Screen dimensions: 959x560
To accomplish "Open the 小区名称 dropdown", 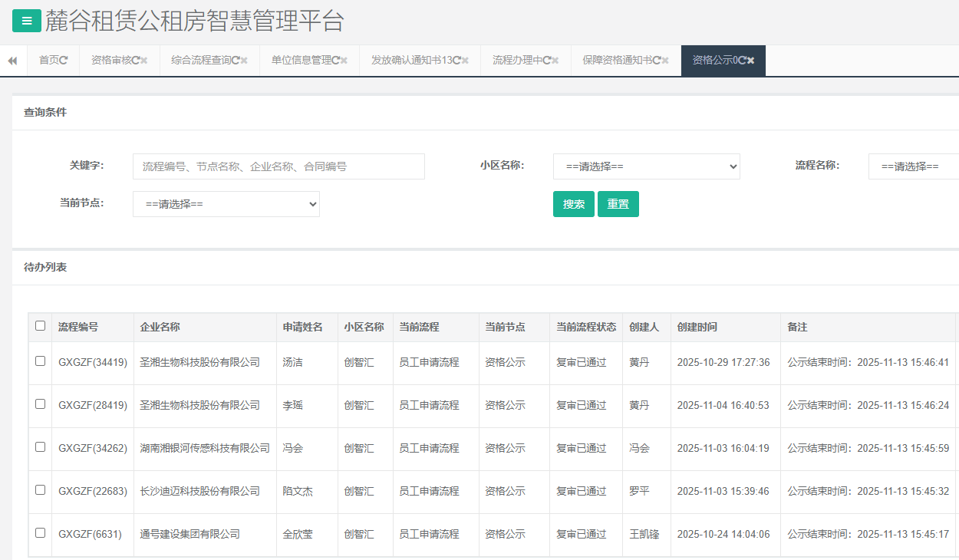I will coord(646,166).
